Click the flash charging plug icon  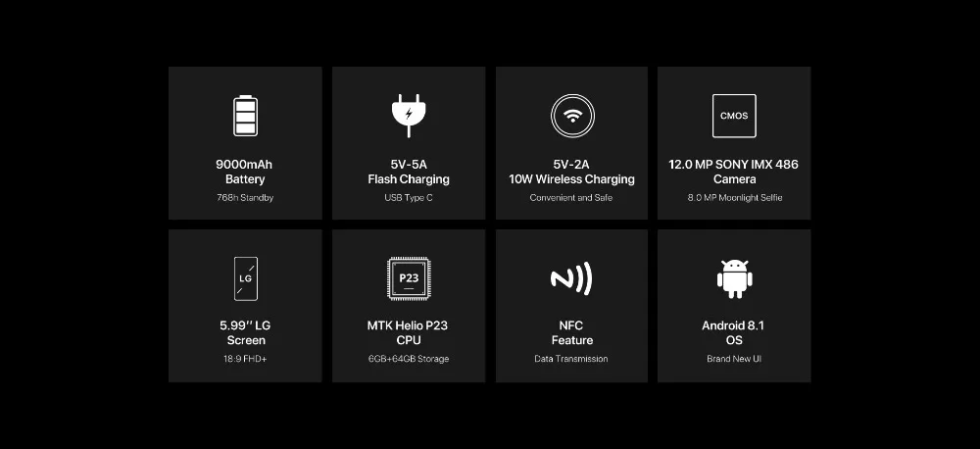(409, 116)
